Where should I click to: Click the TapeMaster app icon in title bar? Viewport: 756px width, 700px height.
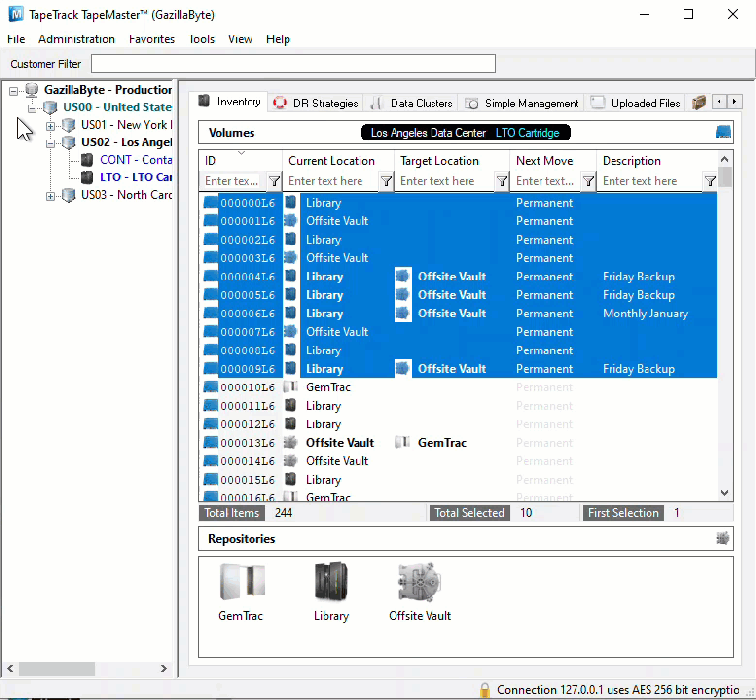coord(16,14)
